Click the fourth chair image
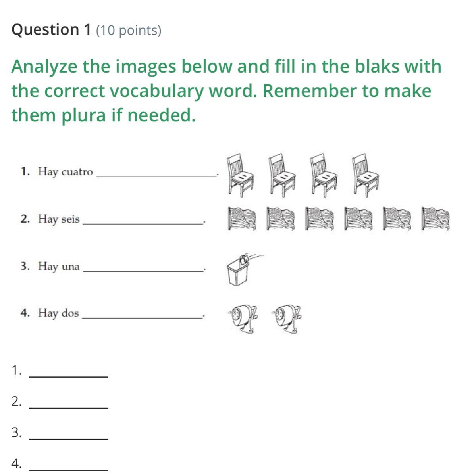The height and width of the screenshot is (476, 476). [365, 175]
